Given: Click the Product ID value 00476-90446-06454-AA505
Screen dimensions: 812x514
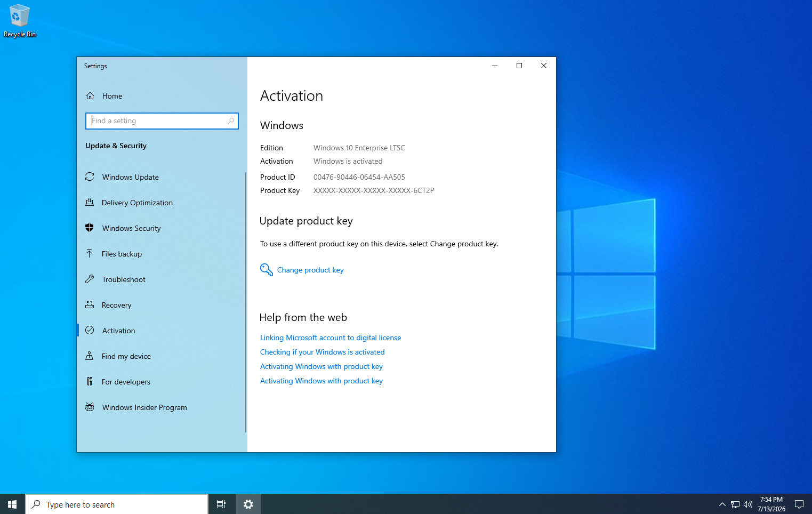Looking at the screenshot, I should [x=359, y=177].
